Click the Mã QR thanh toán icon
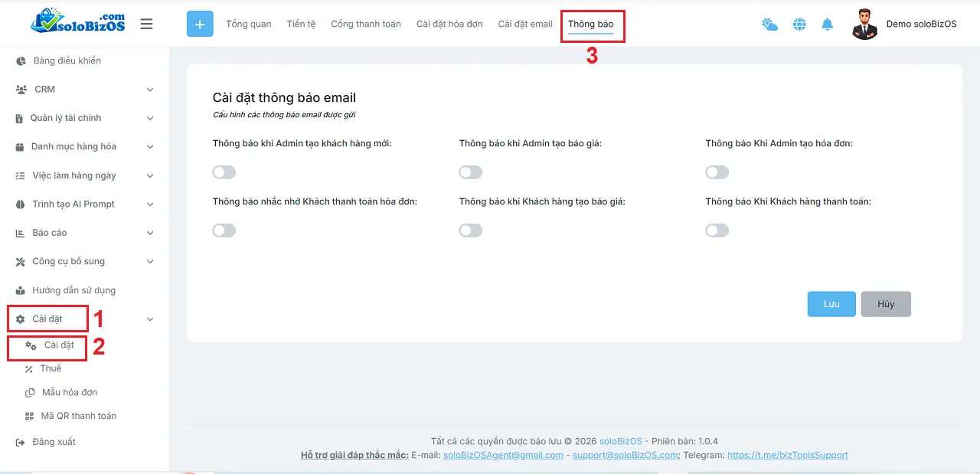980x474 pixels. (x=29, y=417)
